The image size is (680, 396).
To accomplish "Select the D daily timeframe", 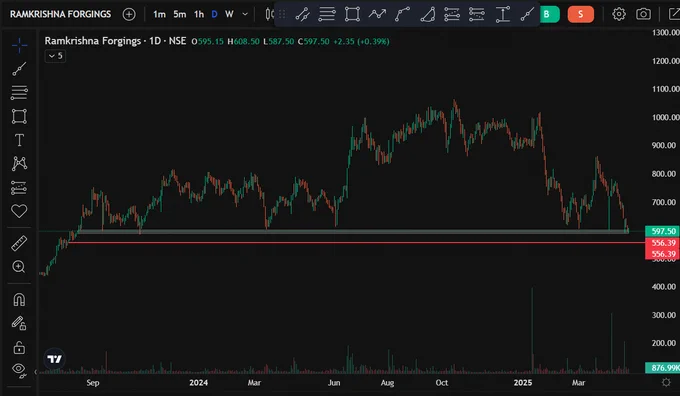I will (x=214, y=14).
